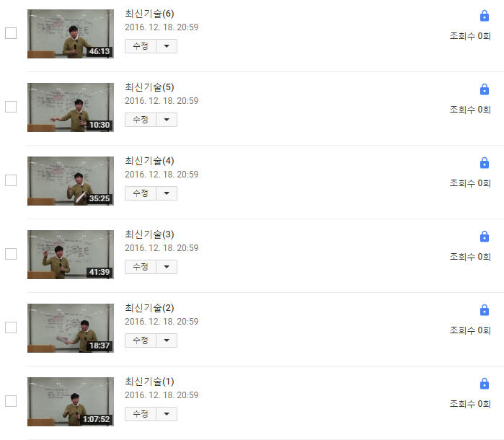Tick the checkbox beside 최신기술(4)
This screenshot has height=440, width=504.
pos(11,180)
